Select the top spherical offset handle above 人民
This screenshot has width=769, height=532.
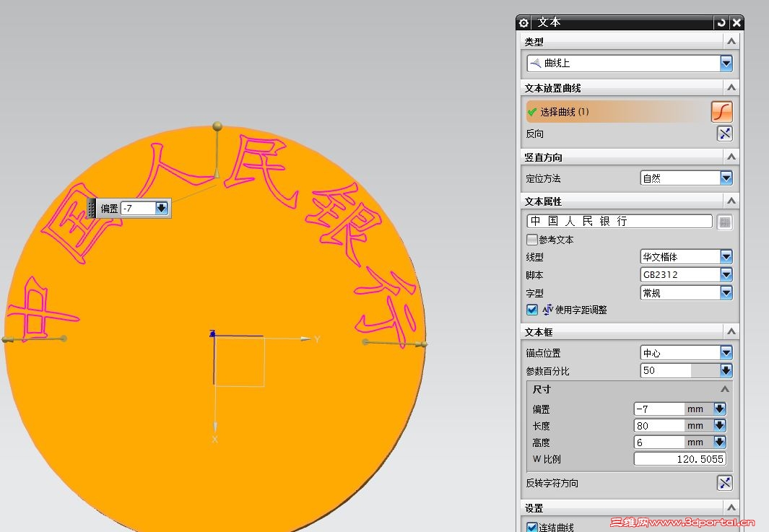click(x=217, y=126)
